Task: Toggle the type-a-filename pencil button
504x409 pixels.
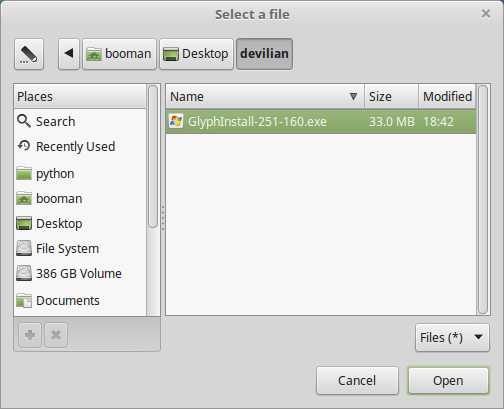Action: pos(29,54)
